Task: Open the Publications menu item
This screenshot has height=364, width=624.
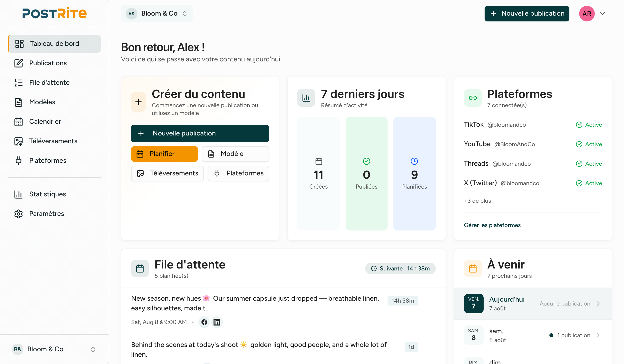Action: (54, 63)
